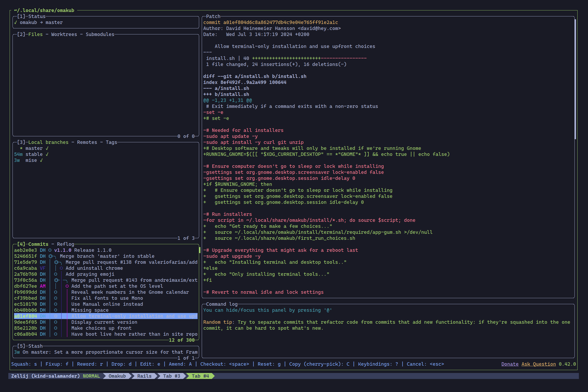Click the version number 0.42.0
This screenshot has width=588, height=392.
567,364
